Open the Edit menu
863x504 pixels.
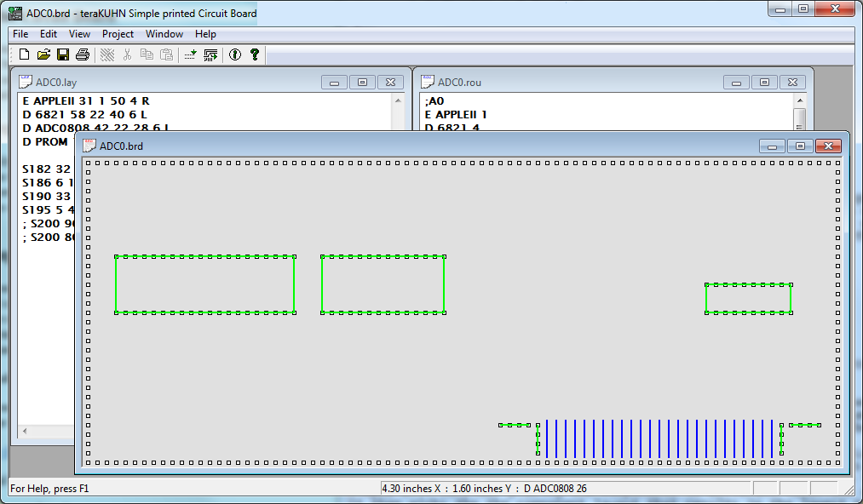49,34
